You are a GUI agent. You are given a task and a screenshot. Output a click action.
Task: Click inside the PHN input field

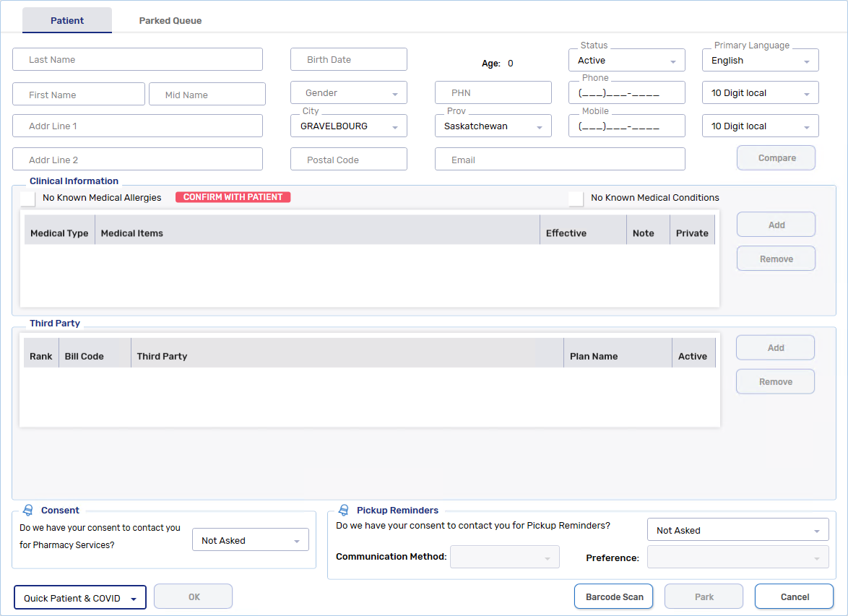point(493,92)
